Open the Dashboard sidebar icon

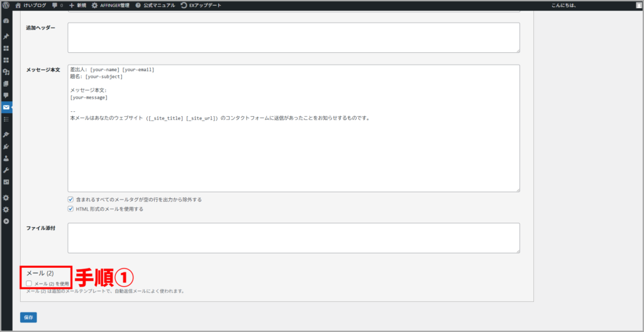tap(6, 21)
